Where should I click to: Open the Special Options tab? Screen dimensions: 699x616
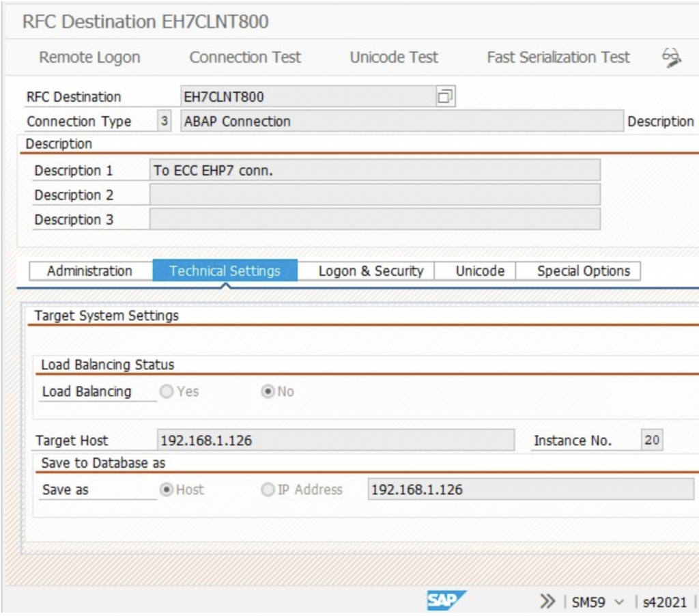pyautogui.click(x=583, y=271)
